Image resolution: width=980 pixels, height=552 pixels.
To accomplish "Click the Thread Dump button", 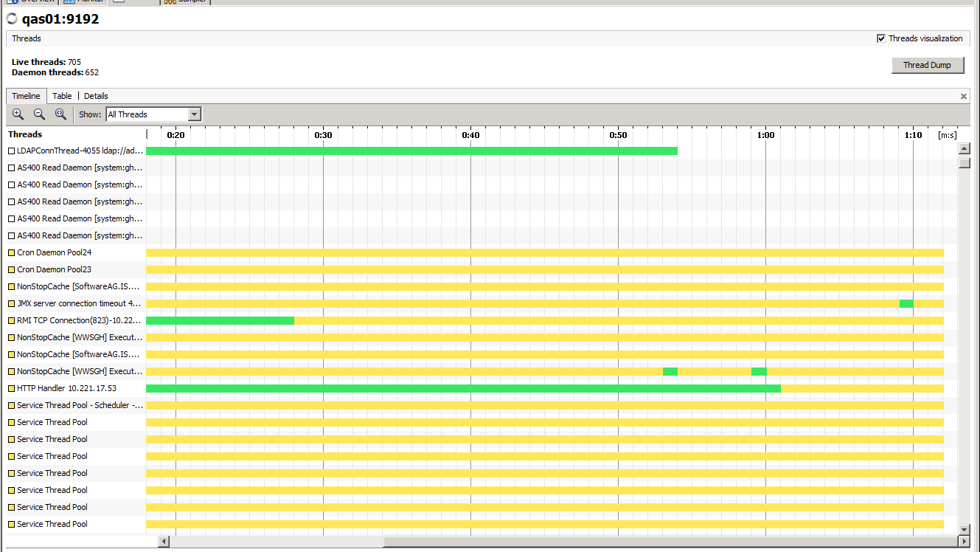I will point(927,65).
